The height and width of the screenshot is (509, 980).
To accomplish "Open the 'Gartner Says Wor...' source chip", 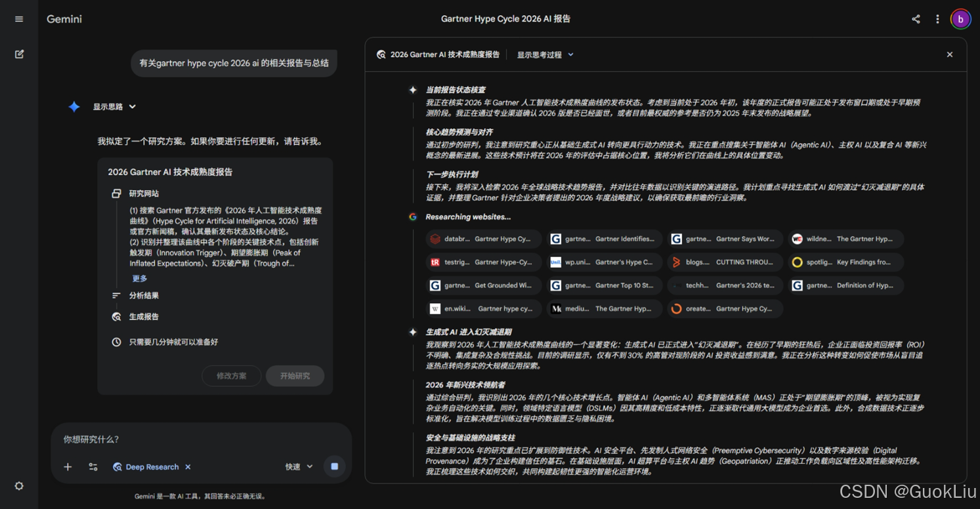I will click(725, 239).
